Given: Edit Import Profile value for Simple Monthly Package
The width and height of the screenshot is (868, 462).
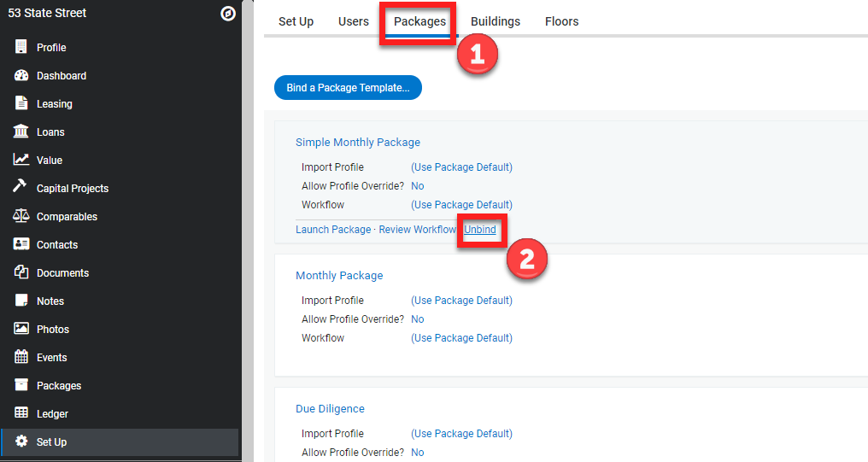Looking at the screenshot, I should 461,167.
